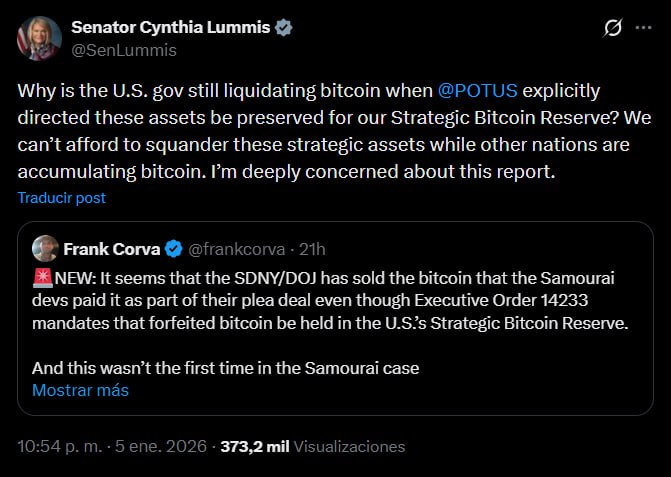Click the red siren emoji before NEW
The width and height of the screenshot is (671, 477).
(40, 275)
